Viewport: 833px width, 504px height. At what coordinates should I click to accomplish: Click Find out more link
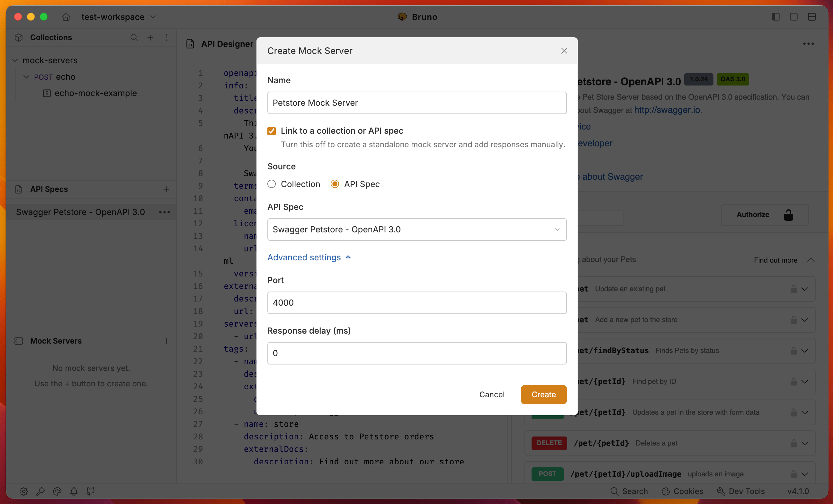click(x=775, y=260)
